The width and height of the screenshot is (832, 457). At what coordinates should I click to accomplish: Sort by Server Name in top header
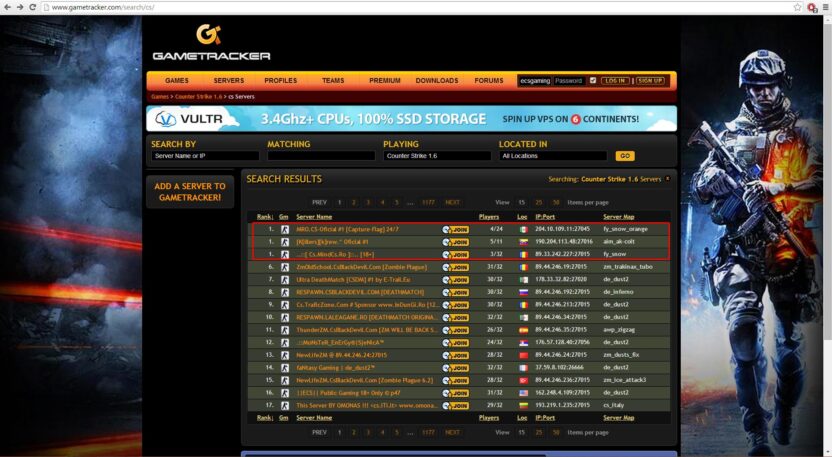pyautogui.click(x=314, y=217)
